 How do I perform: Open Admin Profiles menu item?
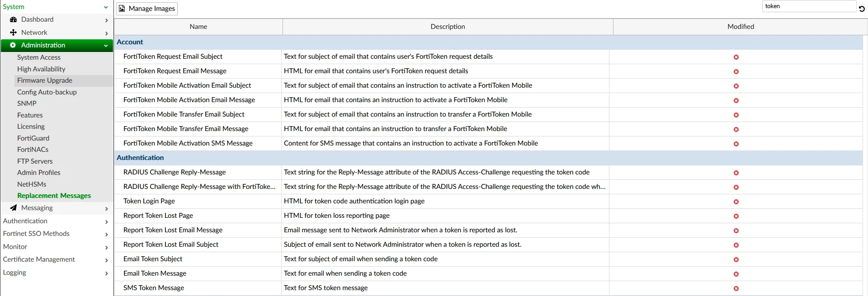point(38,173)
